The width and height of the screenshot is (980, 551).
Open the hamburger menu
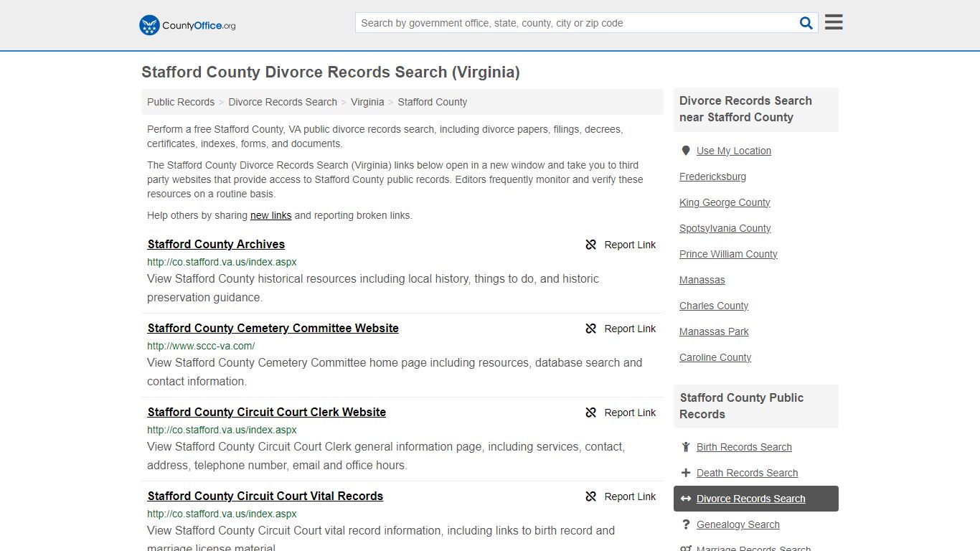[834, 22]
